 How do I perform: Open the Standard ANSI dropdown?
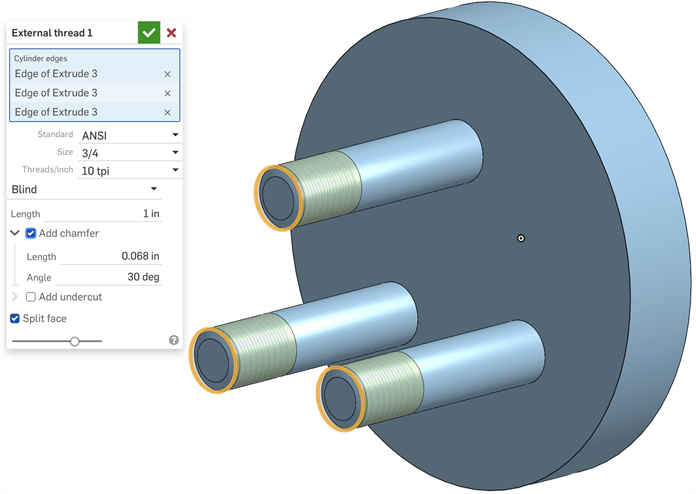pyautogui.click(x=130, y=135)
